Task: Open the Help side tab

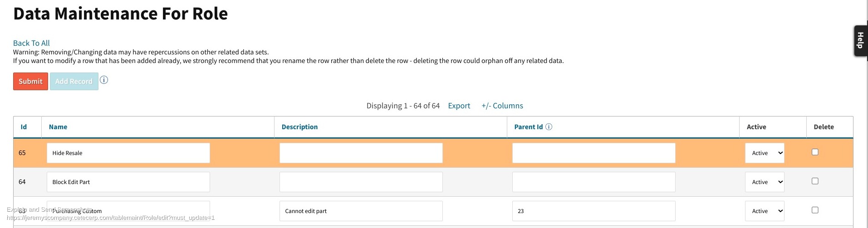Action: [860, 41]
